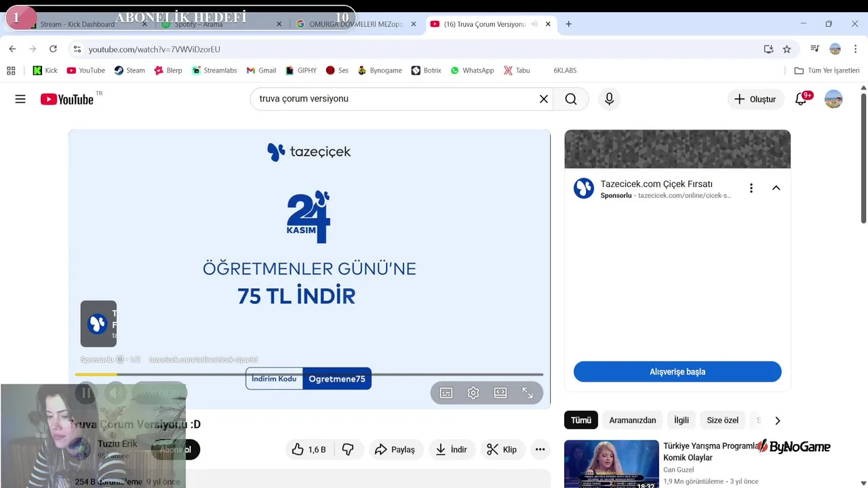Open Bynogame bookmark
The image size is (868, 488).
pyautogui.click(x=380, y=70)
